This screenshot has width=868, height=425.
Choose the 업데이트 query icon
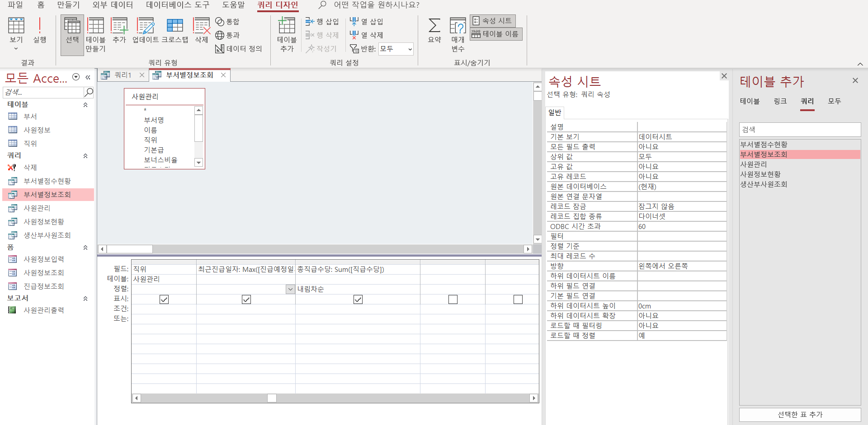pyautogui.click(x=146, y=30)
